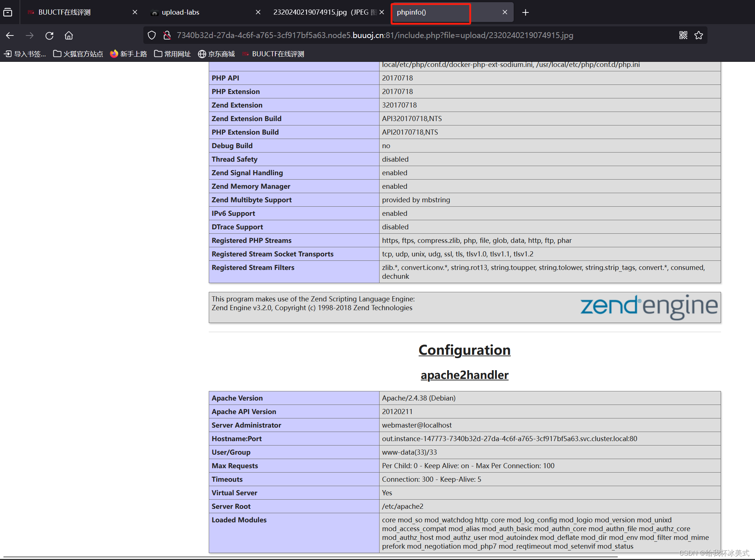Click the Apache API Version value 20120211

[397, 411]
